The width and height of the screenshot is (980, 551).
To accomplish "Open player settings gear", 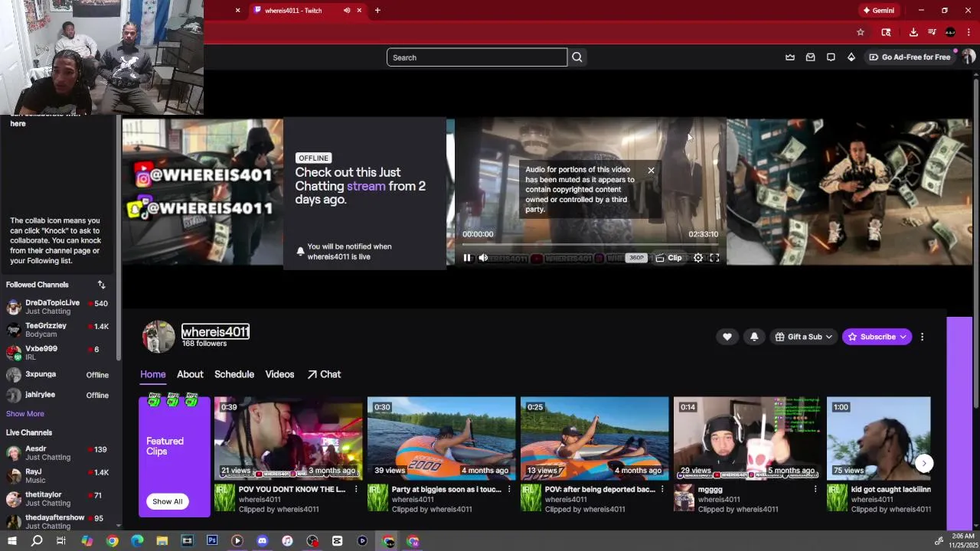I will tap(698, 258).
